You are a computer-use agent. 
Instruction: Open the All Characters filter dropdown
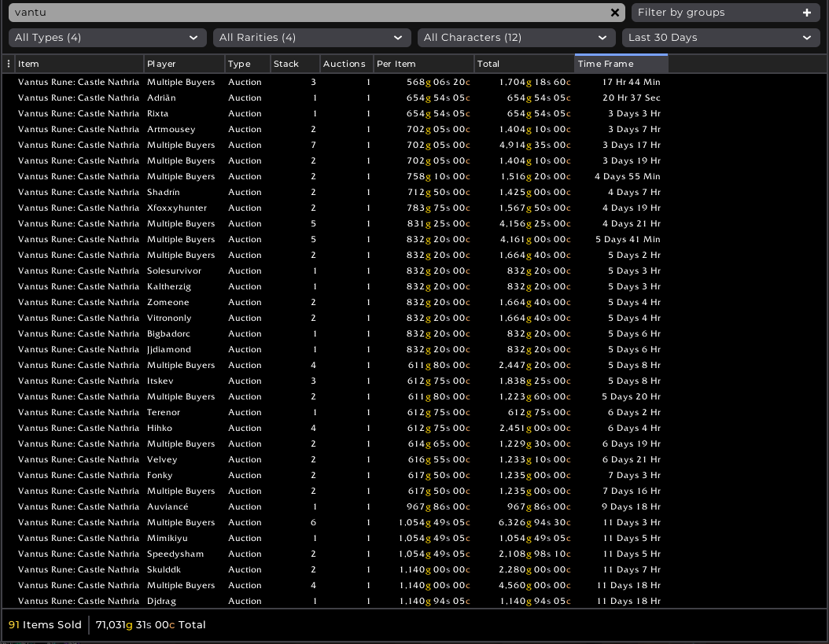(x=516, y=38)
